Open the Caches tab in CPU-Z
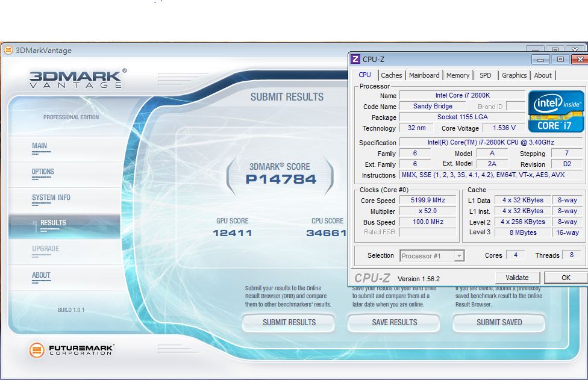The width and height of the screenshot is (588, 380). click(391, 75)
